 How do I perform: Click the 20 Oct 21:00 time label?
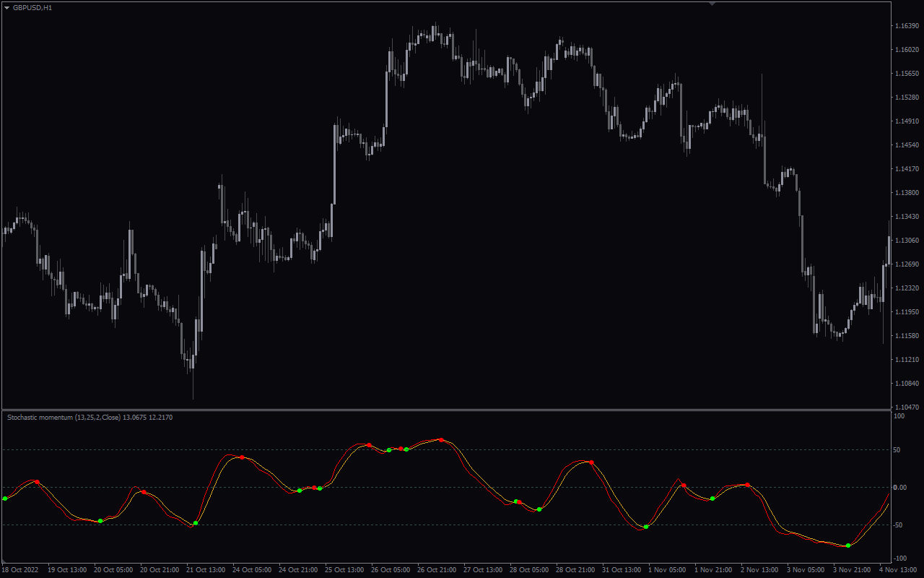[159, 570]
